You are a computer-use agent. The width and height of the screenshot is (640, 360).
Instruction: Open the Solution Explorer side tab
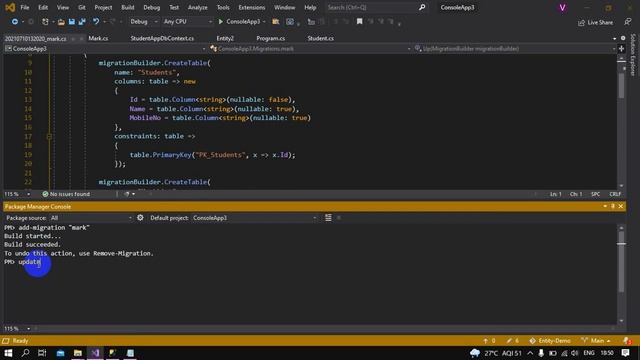(x=633, y=55)
